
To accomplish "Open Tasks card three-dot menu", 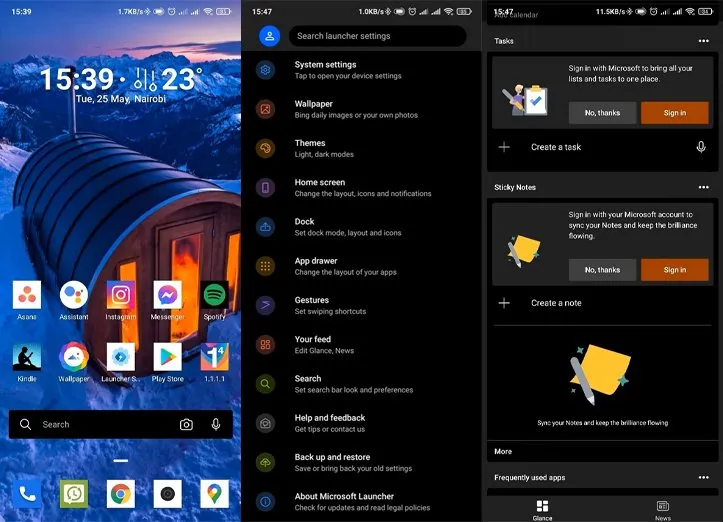I will (703, 41).
